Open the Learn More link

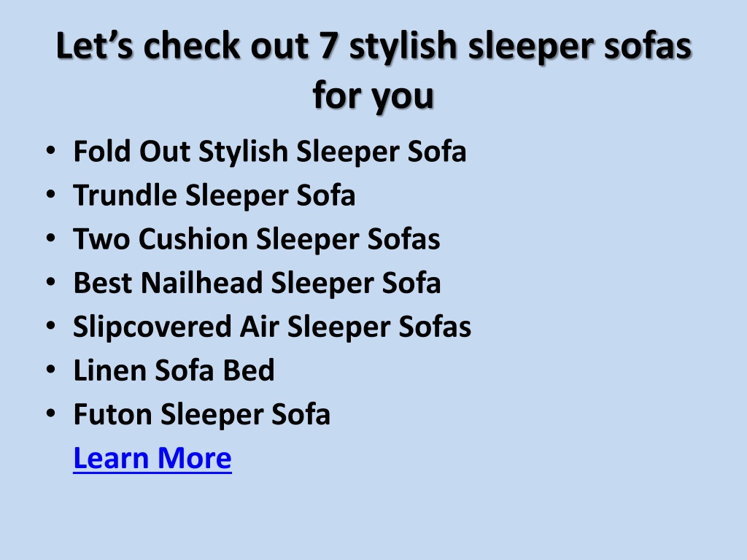coord(152,458)
